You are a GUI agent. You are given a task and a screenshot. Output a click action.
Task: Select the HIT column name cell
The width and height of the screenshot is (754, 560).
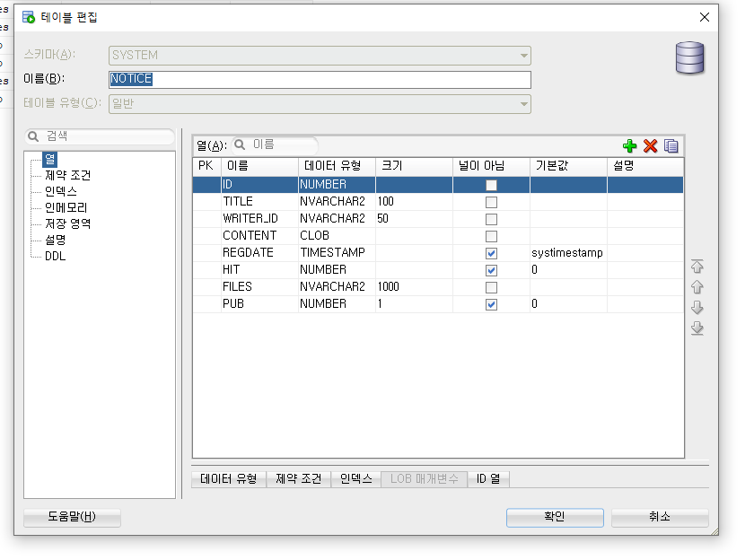(259, 269)
